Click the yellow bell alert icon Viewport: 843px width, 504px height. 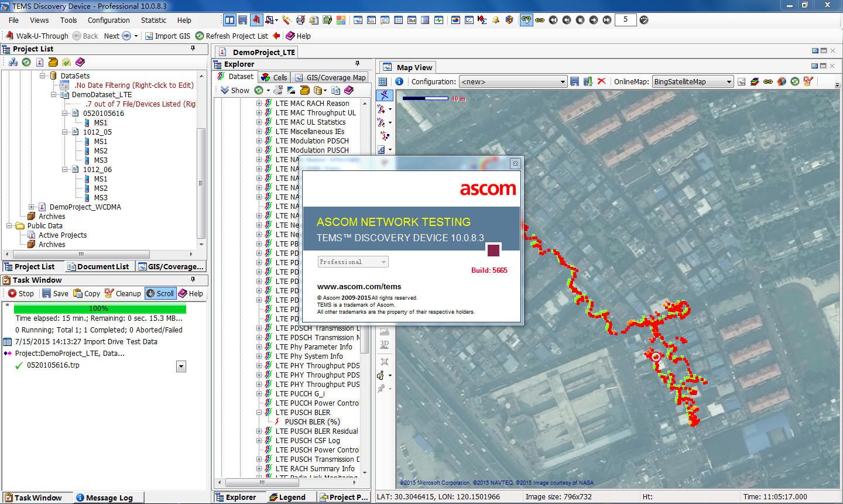point(495,20)
